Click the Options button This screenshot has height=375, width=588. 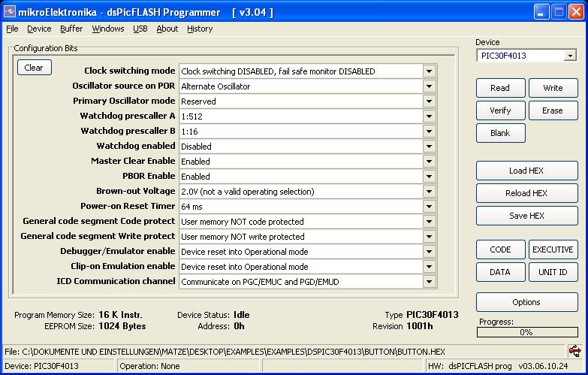pyautogui.click(x=527, y=302)
